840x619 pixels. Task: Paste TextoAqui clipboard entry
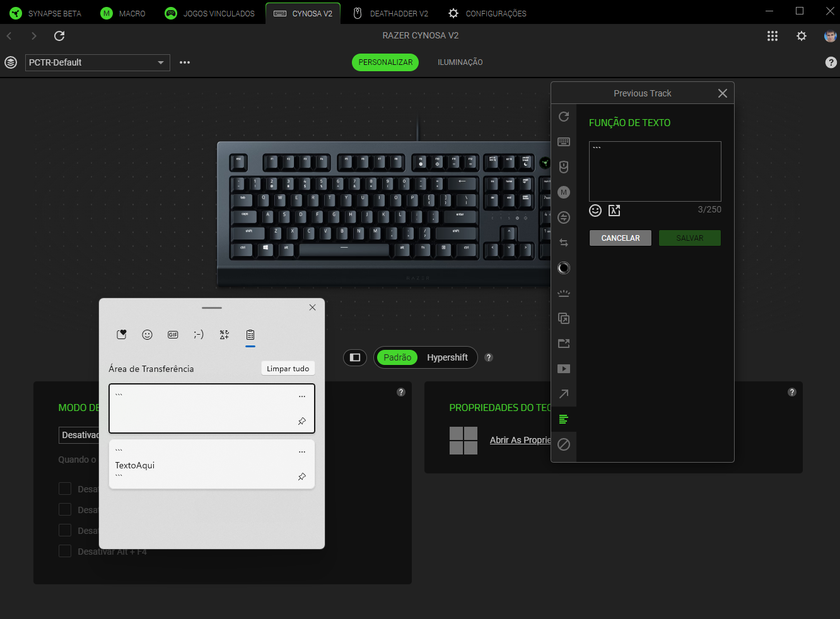pyautogui.click(x=212, y=464)
